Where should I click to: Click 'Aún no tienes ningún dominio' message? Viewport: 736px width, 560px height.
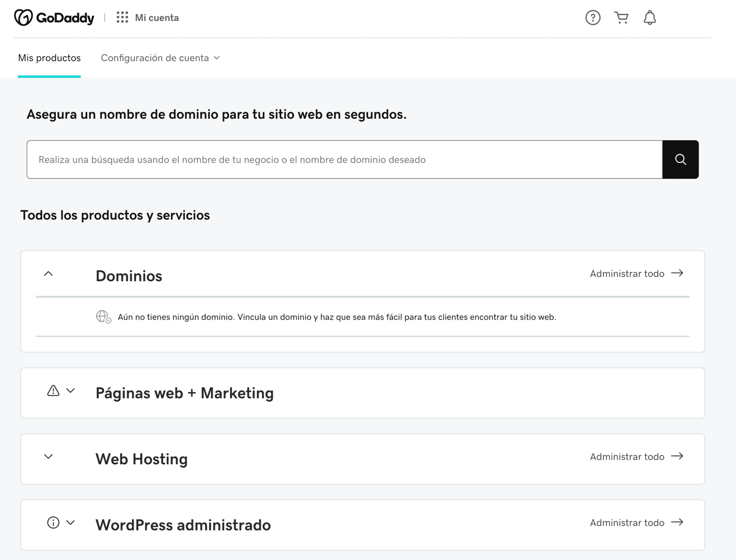337,317
